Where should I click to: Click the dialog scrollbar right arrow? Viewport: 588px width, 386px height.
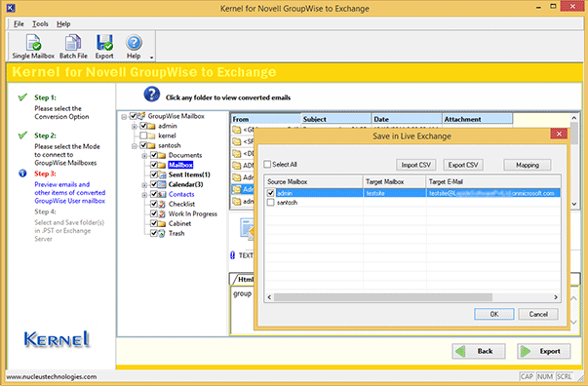556,297
